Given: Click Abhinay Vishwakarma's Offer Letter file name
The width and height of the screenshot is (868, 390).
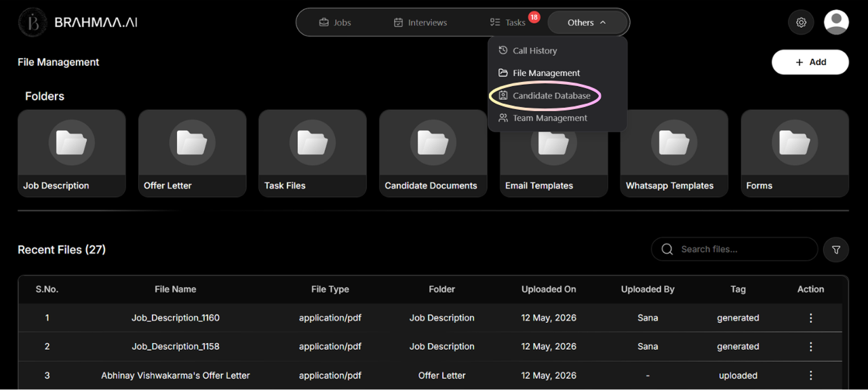Looking at the screenshot, I should [x=176, y=375].
